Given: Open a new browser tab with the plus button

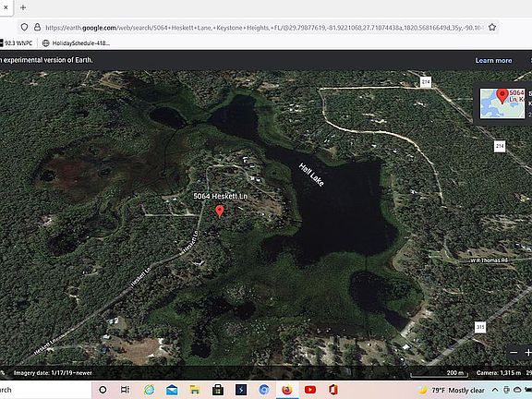Looking at the screenshot, I should tap(23, 7).
